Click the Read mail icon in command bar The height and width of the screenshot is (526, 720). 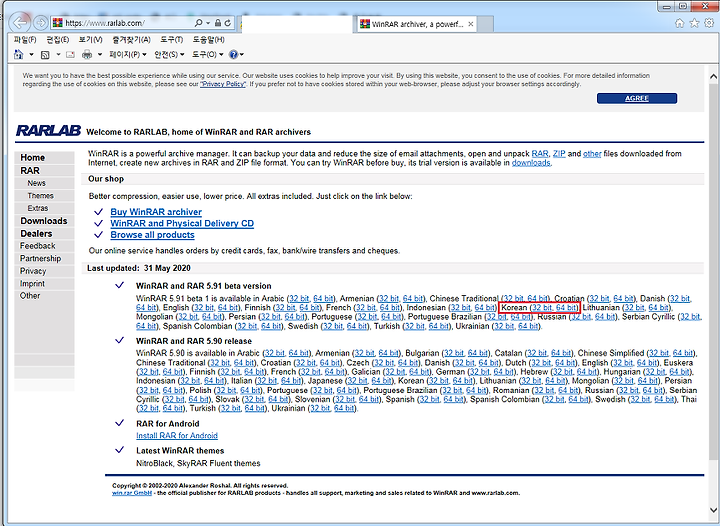click(x=70, y=55)
